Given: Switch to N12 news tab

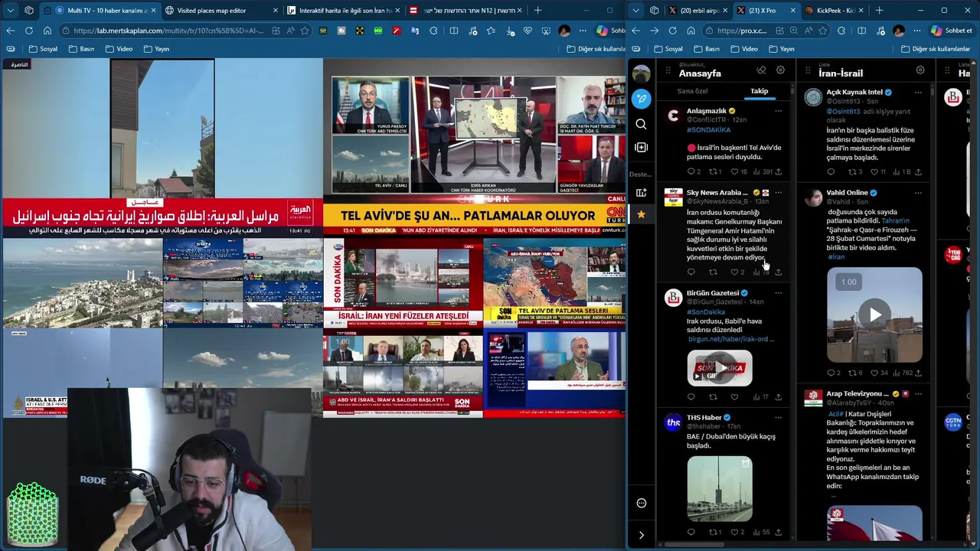Looking at the screenshot, I should 467,11.
